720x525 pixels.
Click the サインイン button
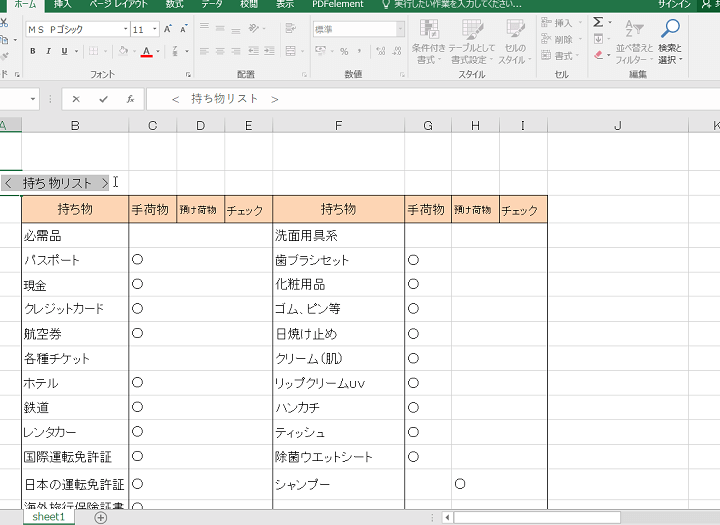pyautogui.click(x=674, y=4)
